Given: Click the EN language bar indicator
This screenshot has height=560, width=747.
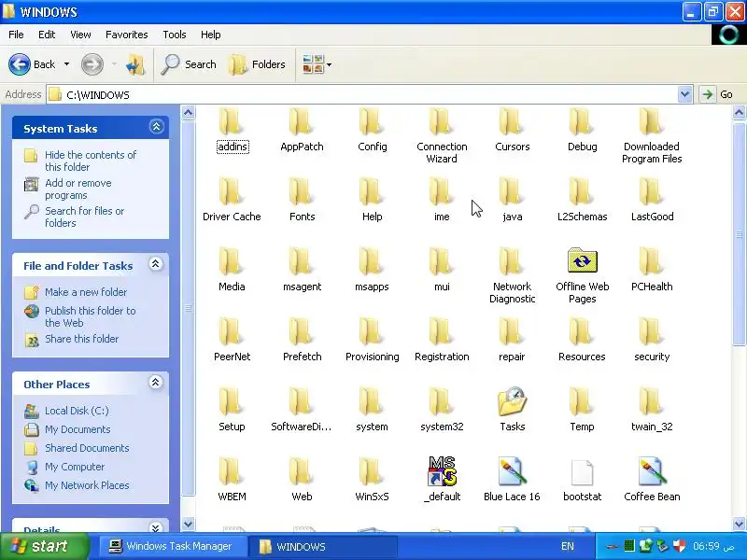Looking at the screenshot, I should click(x=568, y=546).
